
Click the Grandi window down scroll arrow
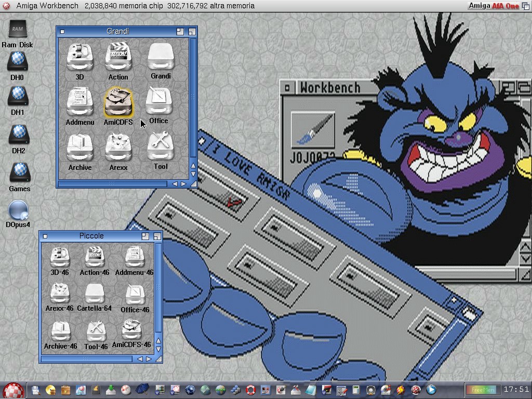coord(193,174)
